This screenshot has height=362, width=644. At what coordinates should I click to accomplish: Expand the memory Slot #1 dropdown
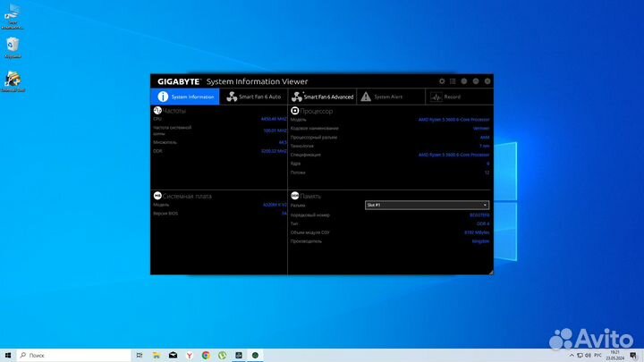tap(427, 205)
